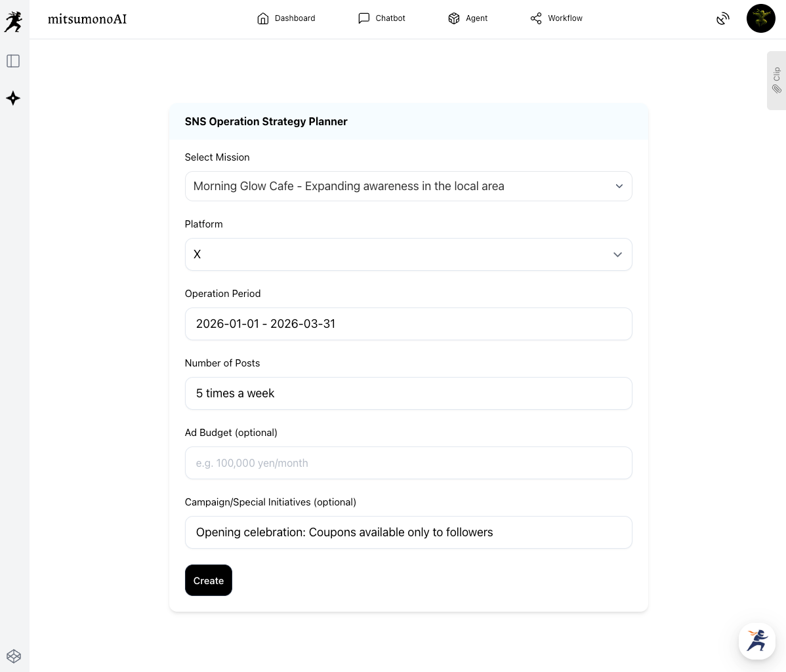The height and width of the screenshot is (672, 786).
Task: Open the Platform dropdown showing X
Action: click(x=408, y=254)
